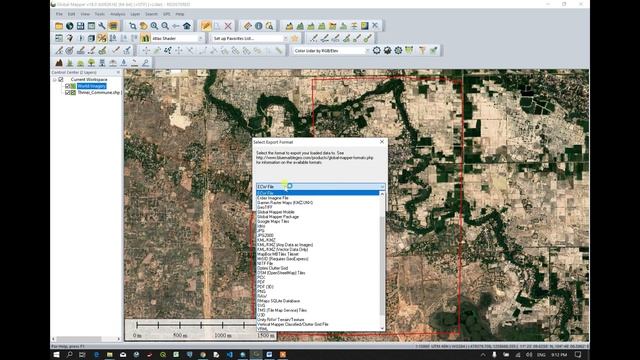This screenshot has width=640, height=360.
Task: Select the Measure tool diamond icon
Action: [x=248, y=26]
